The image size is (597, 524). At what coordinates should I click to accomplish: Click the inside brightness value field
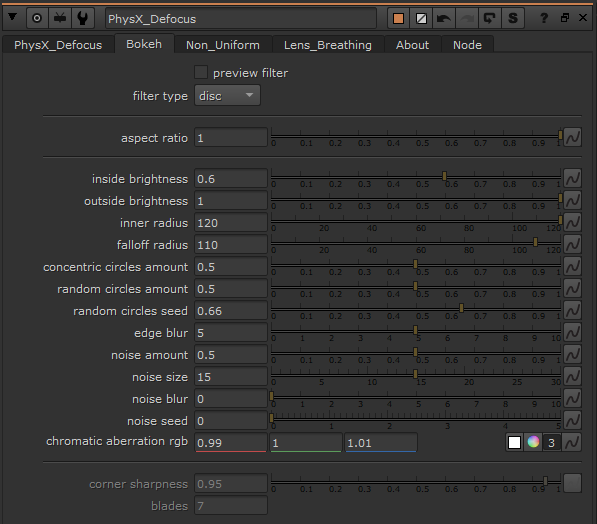point(231,179)
